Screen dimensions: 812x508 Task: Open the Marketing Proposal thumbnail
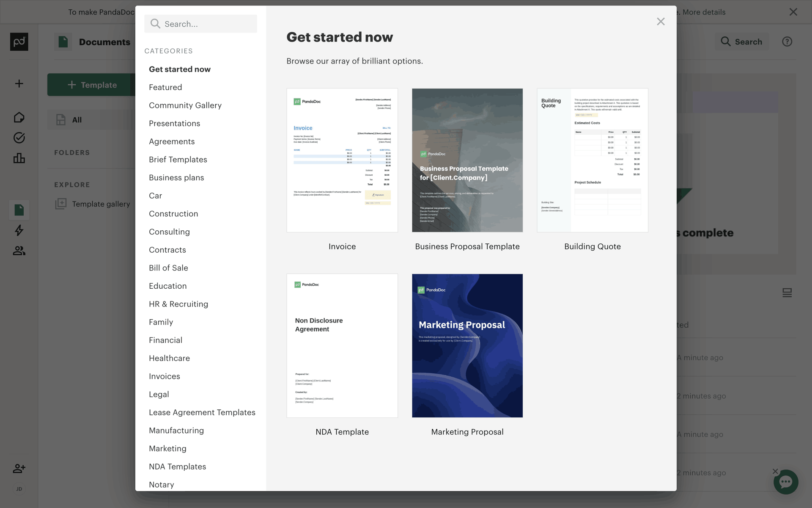[x=467, y=345]
